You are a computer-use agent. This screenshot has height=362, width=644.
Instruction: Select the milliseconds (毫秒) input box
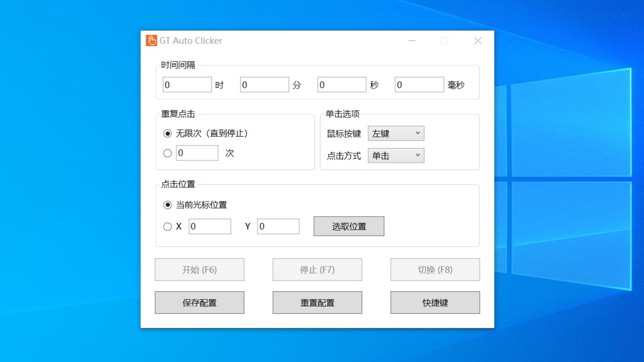click(419, 84)
